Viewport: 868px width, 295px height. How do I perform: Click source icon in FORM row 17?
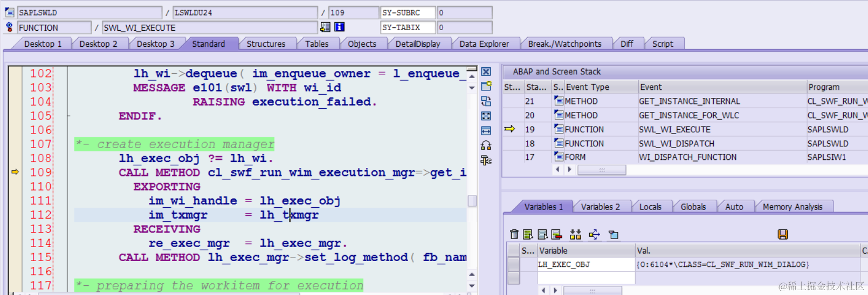pos(559,157)
